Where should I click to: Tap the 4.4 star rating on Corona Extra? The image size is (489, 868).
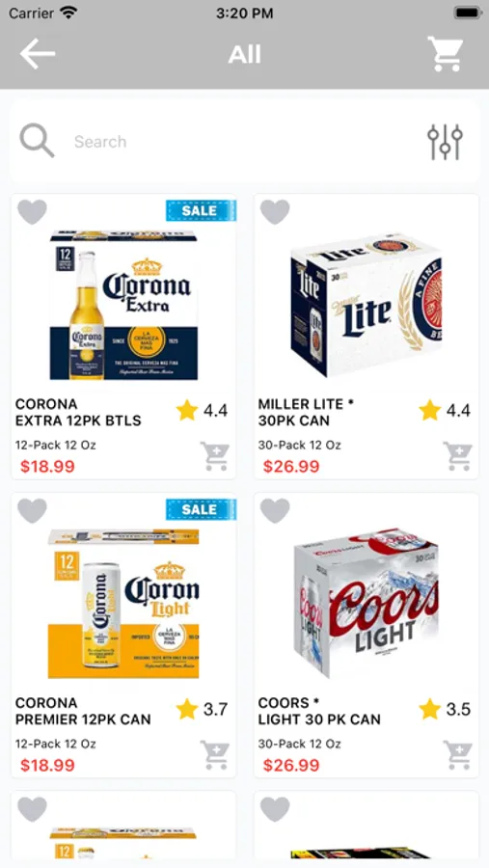203,411
